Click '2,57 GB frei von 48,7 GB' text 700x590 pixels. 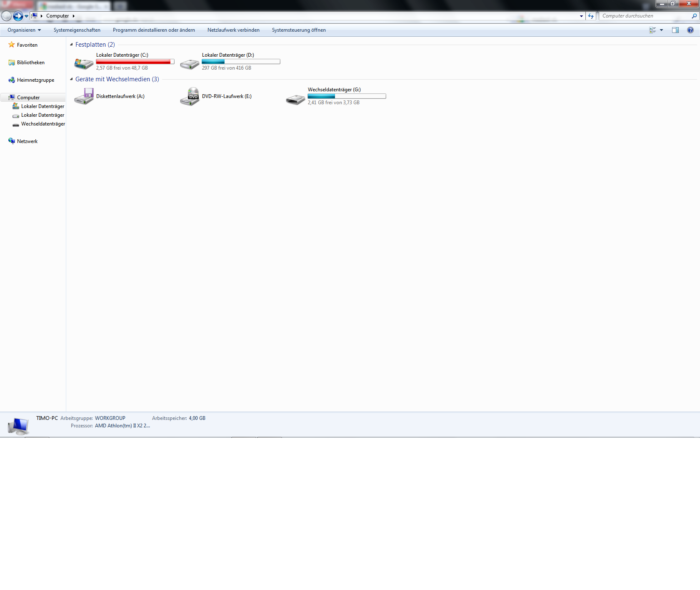point(122,68)
